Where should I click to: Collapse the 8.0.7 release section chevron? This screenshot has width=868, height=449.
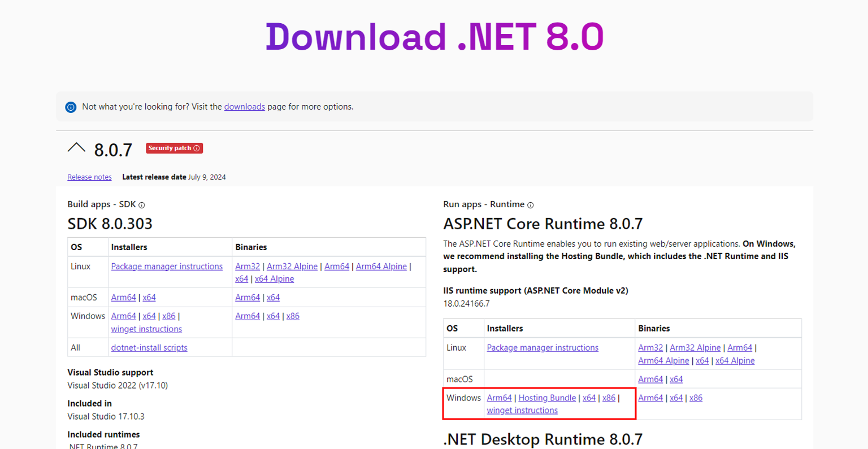[76, 149]
